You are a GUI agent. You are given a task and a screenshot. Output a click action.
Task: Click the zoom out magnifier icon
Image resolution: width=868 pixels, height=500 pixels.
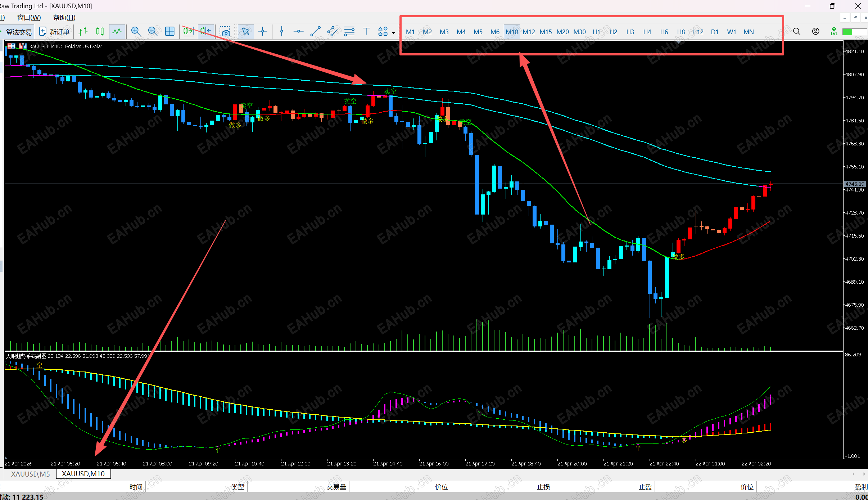[153, 32]
